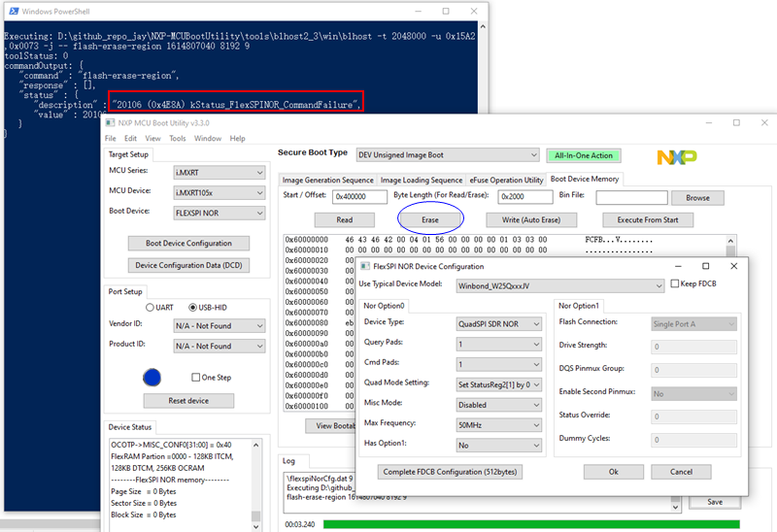
Task: Open the Misc Mode dropdown
Action: click(x=499, y=405)
